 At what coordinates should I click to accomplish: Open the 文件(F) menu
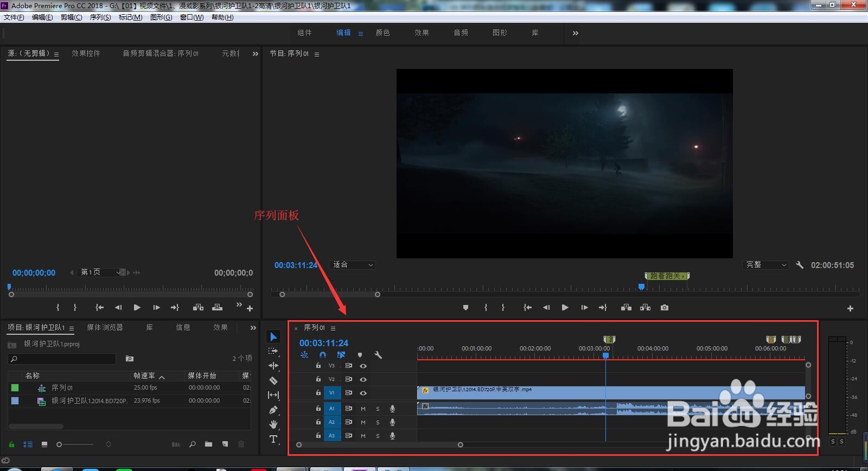[x=14, y=17]
